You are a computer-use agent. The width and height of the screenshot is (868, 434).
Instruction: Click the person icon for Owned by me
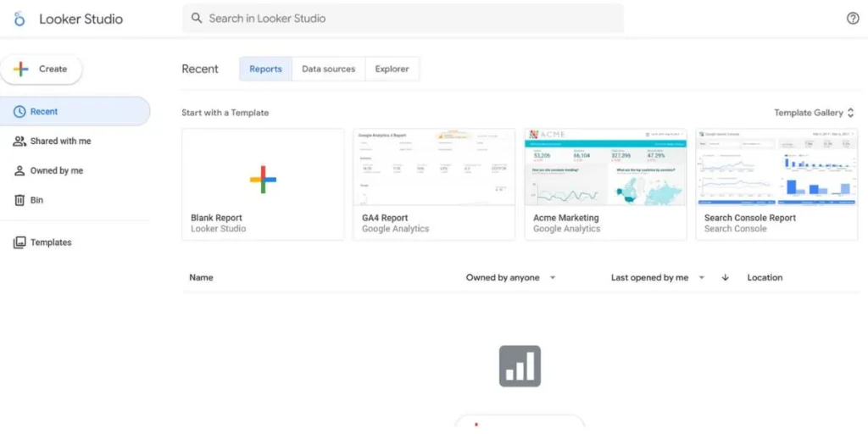tap(19, 171)
